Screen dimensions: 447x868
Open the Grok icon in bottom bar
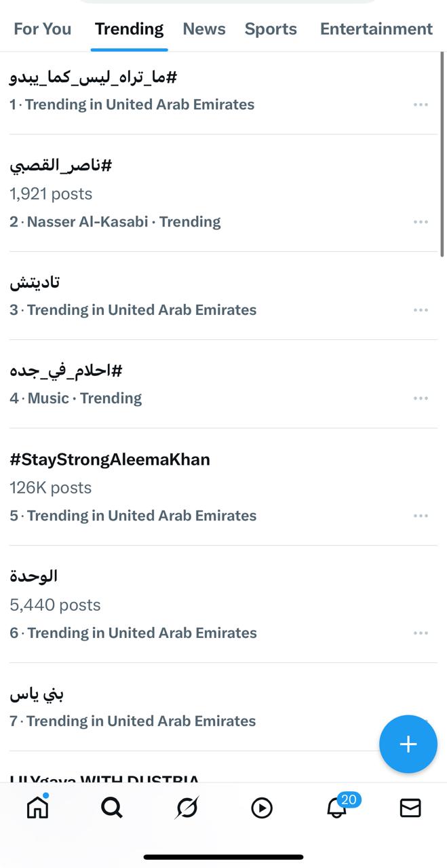pyautogui.click(x=187, y=808)
